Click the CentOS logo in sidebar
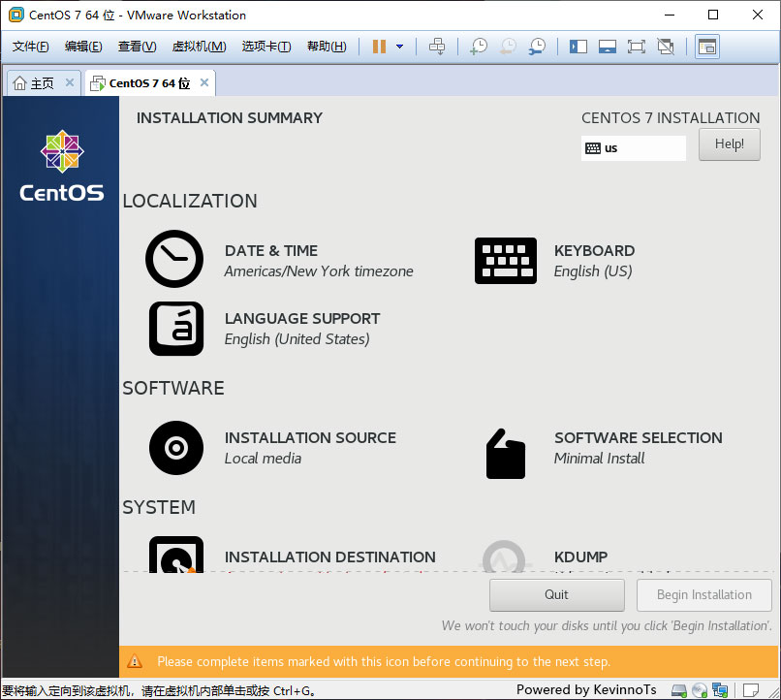Viewport: 781px width, 700px height. click(x=62, y=166)
